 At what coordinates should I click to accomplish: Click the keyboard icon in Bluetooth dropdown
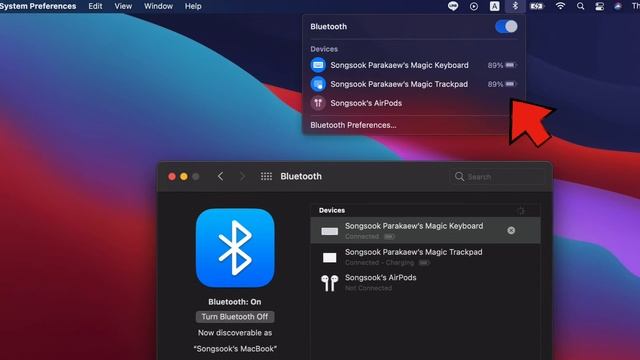click(318, 65)
